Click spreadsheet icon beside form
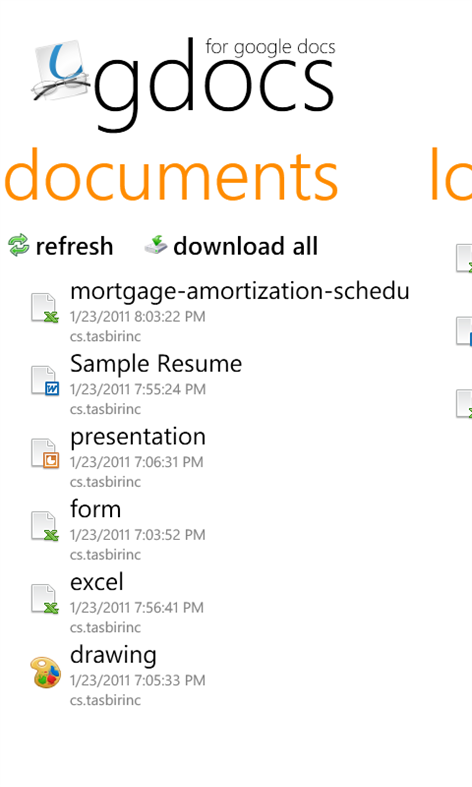Viewport: 472px width, 787px height. [45, 526]
